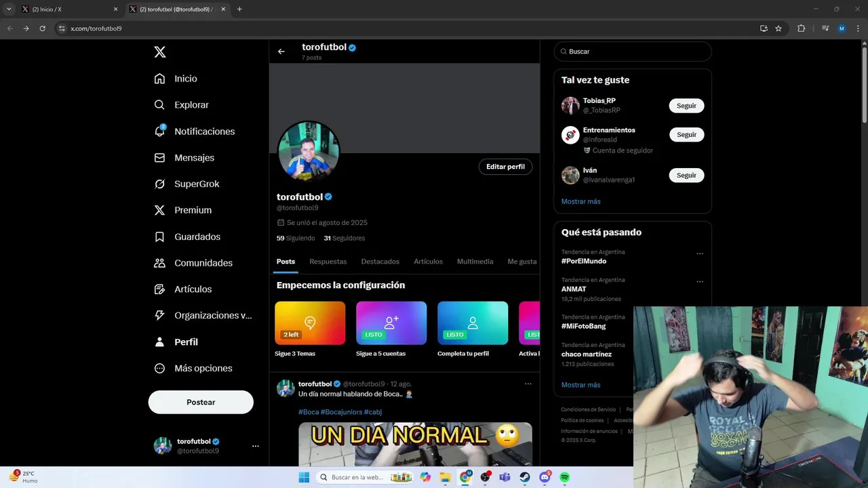Screen dimensions: 868x488
Task: Open the Chrome profile avatar button
Action: point(842,28)
